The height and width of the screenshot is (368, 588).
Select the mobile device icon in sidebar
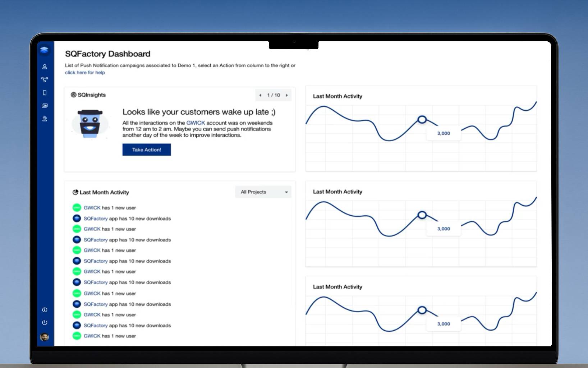click(45, 93)
